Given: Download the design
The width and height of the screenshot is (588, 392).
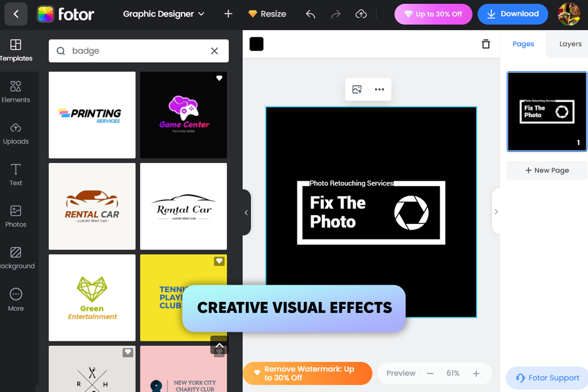Looking at the screenshot, I should pos(513,14).
